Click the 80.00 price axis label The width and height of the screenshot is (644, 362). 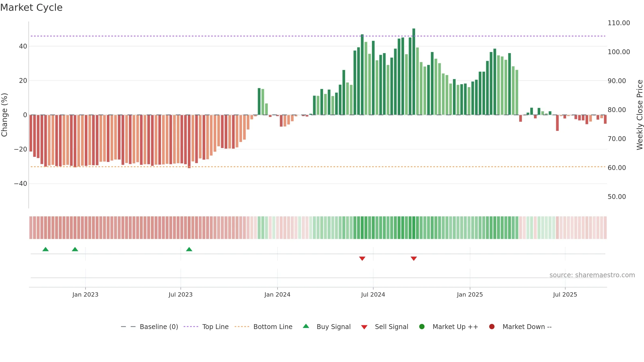(617, 110)
